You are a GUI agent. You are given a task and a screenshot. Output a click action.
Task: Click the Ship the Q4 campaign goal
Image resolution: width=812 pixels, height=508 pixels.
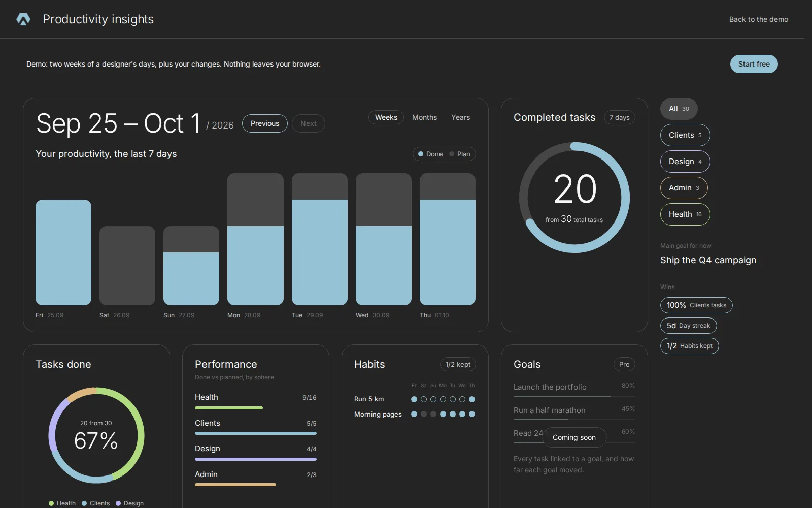coord(708,260)
